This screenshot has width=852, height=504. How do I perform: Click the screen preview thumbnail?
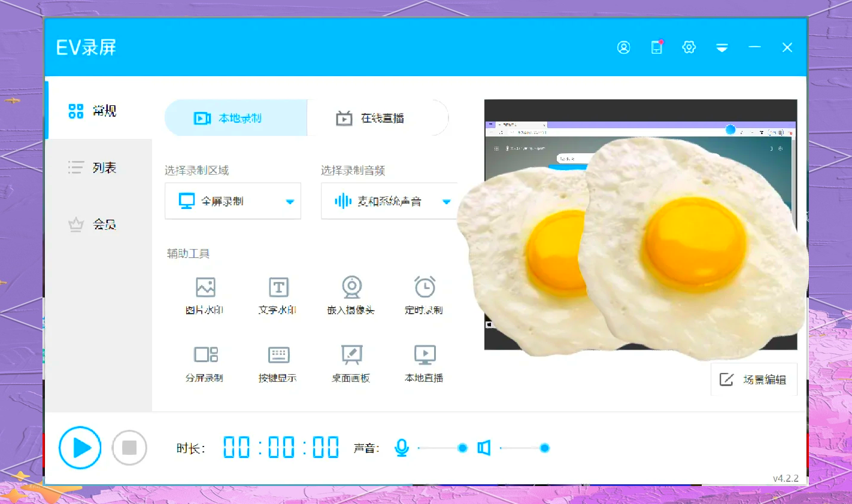[x=641, y=224]
